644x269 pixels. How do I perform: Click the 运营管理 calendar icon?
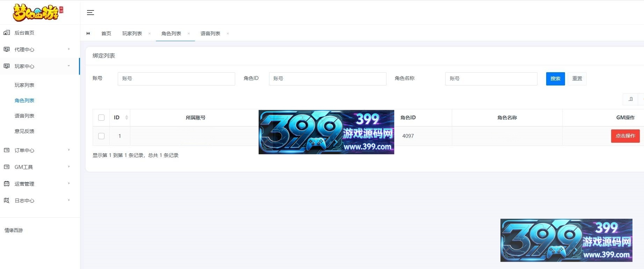click(7, 184)
